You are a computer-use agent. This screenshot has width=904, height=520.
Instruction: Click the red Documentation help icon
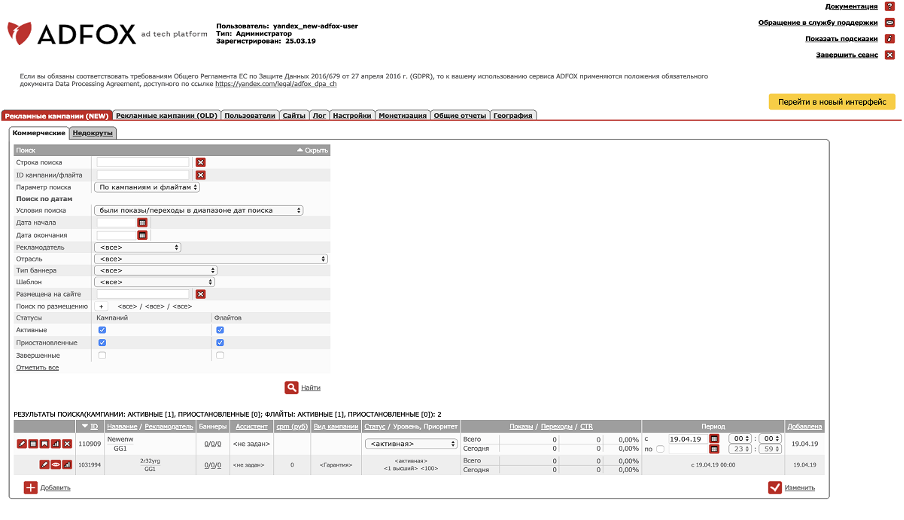coord(889,6)
